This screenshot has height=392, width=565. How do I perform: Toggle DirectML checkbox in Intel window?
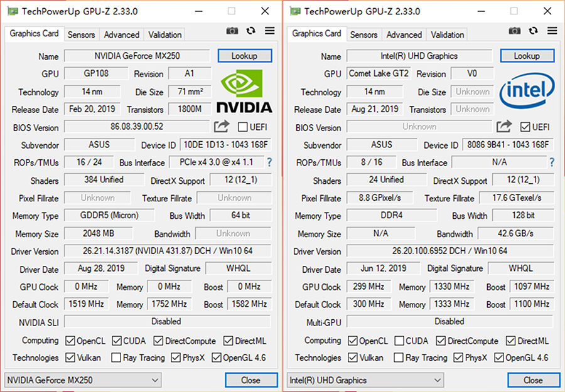point(510,341)
